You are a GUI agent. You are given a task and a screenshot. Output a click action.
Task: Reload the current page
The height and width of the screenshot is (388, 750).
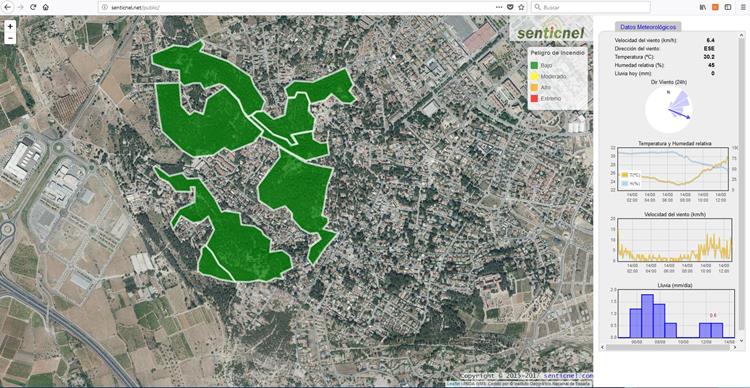click(x=33, y=7)
